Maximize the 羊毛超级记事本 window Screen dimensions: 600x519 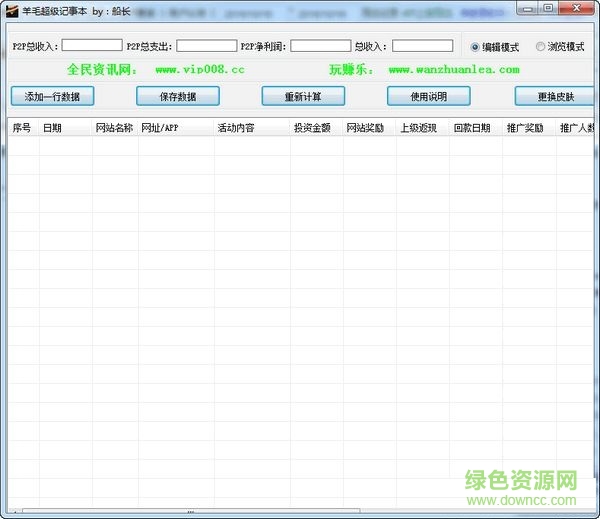coord(548,8)
